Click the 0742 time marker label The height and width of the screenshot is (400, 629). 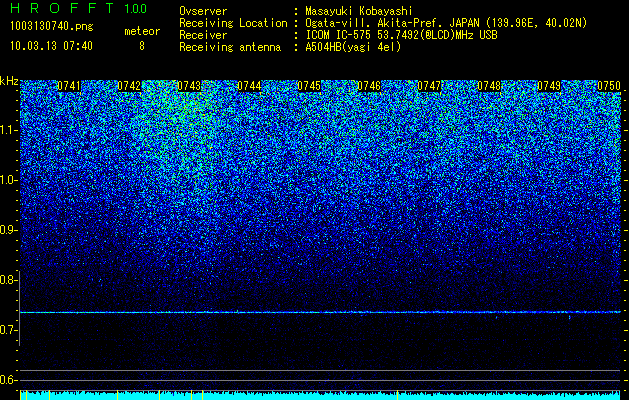click(129, 86)
